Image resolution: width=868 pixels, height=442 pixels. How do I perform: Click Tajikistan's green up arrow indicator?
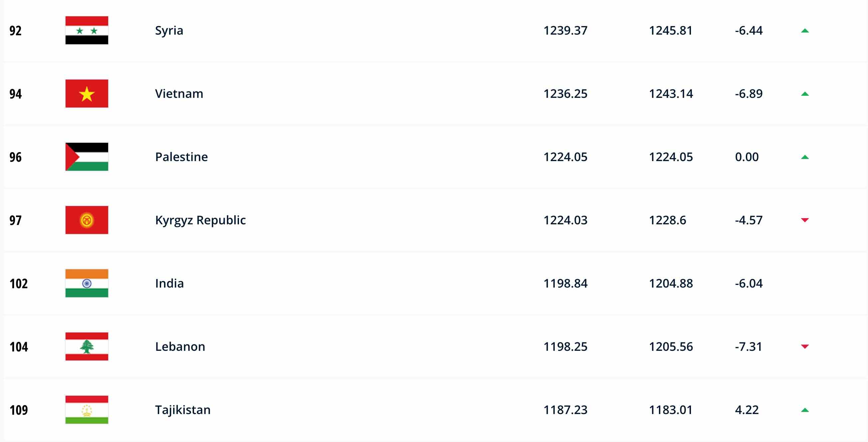pos(805,410)
